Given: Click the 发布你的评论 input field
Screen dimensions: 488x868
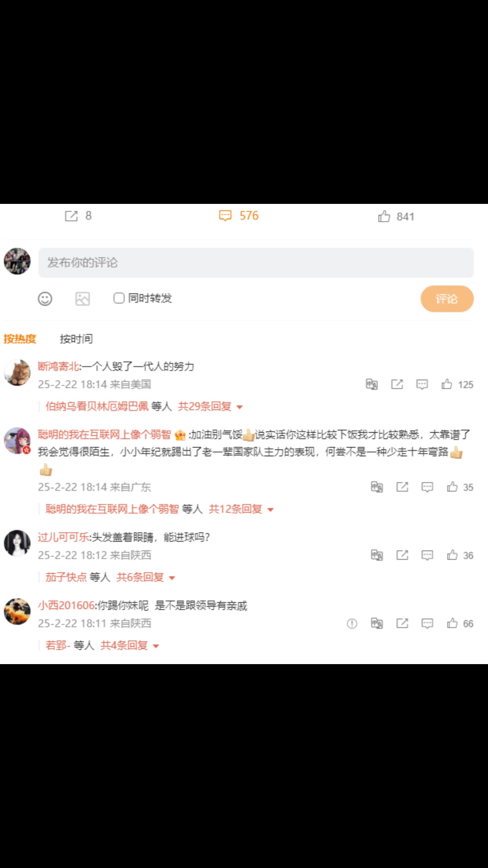Looking at the screenshot, I should coord(256,263).
